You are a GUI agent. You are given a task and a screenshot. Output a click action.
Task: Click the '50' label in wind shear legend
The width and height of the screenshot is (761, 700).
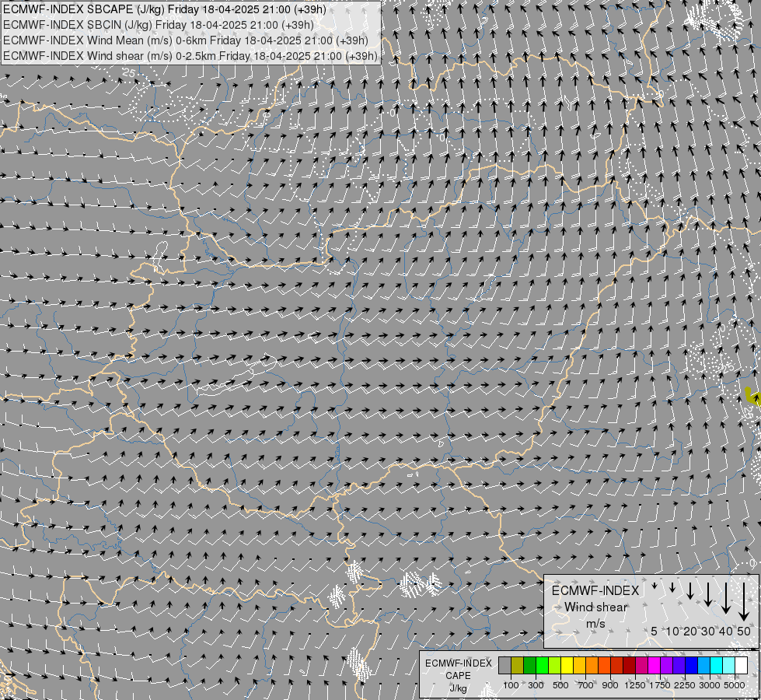click(744, 631)
